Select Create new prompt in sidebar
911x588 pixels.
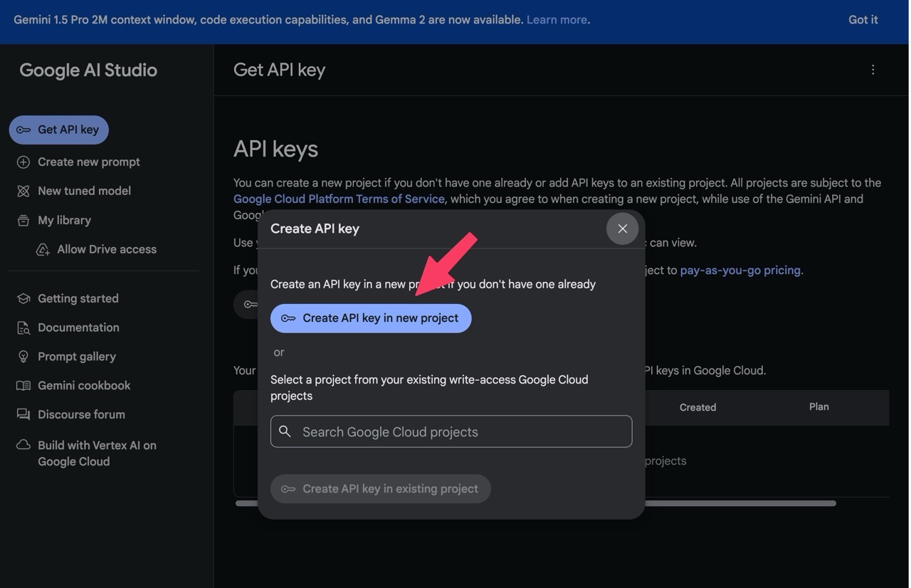[88, 162]
